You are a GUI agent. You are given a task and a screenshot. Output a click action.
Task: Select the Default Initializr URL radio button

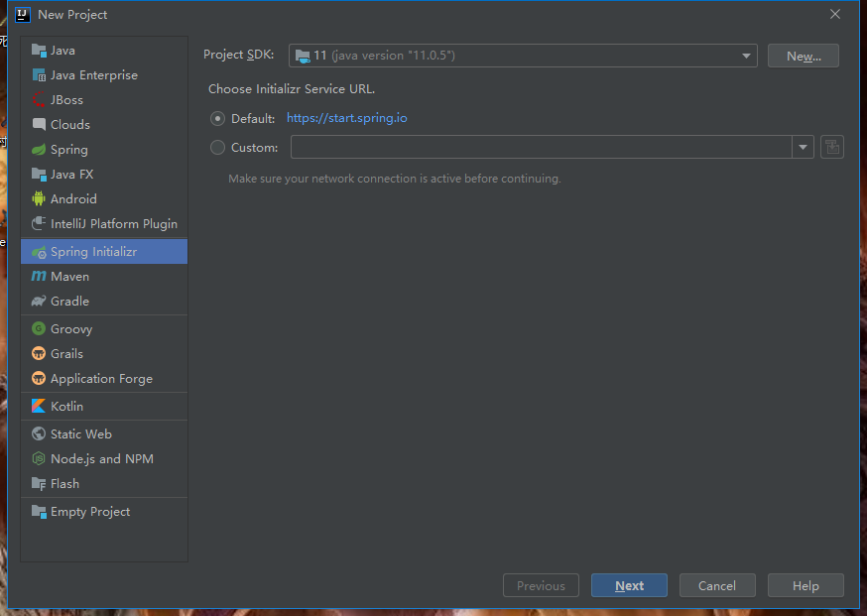pyautogui.click(x=218, y=118)
